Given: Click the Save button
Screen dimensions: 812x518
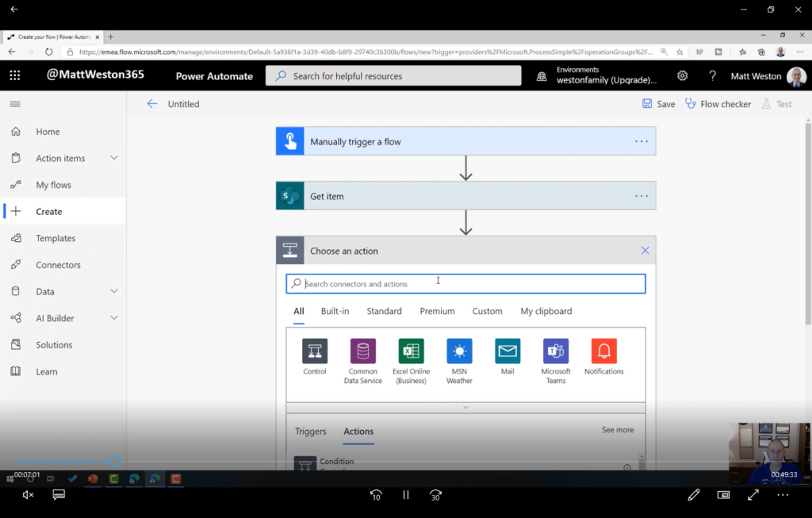Looking at the screenshot, I should [x=659, y=104].
